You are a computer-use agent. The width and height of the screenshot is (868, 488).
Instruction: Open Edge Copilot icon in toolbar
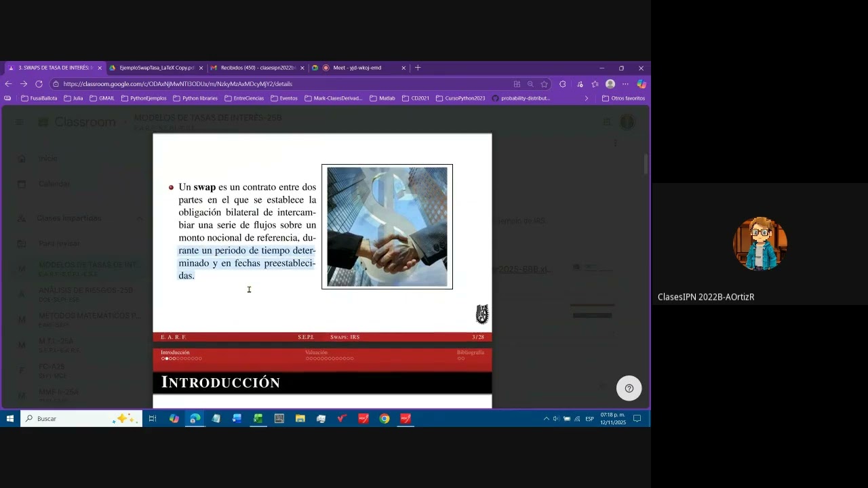641,84
